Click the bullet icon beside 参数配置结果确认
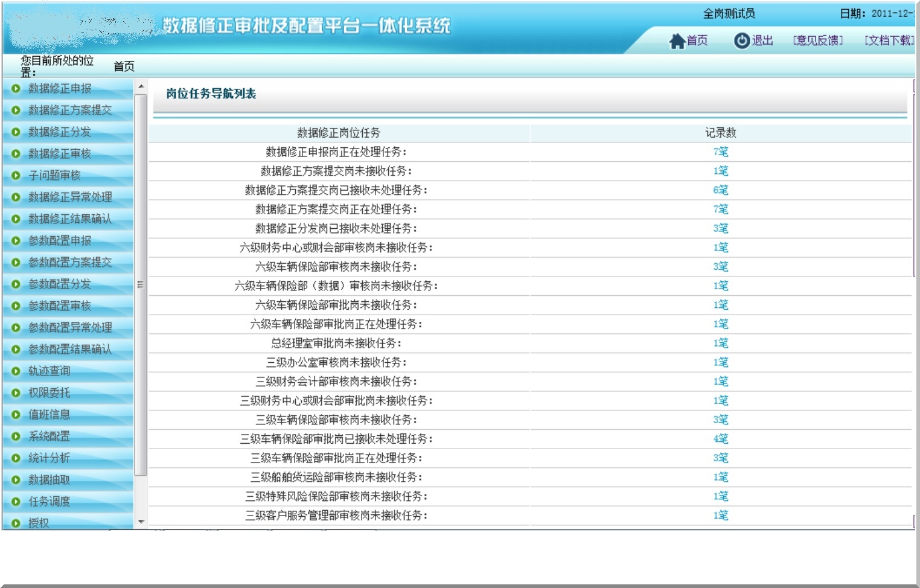Image resolution: width=920 pixels, height=588 pixels. pos(16,350)
